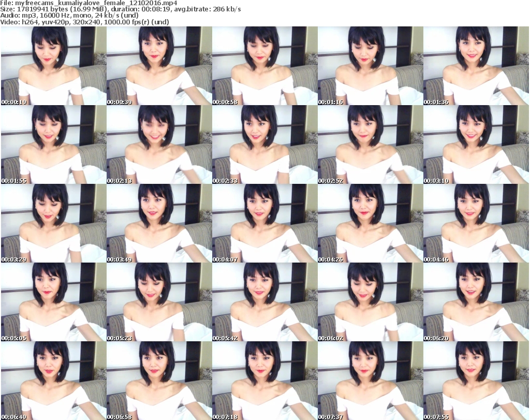Open the frame stamped 00:03:10

[x=476, y=144]
